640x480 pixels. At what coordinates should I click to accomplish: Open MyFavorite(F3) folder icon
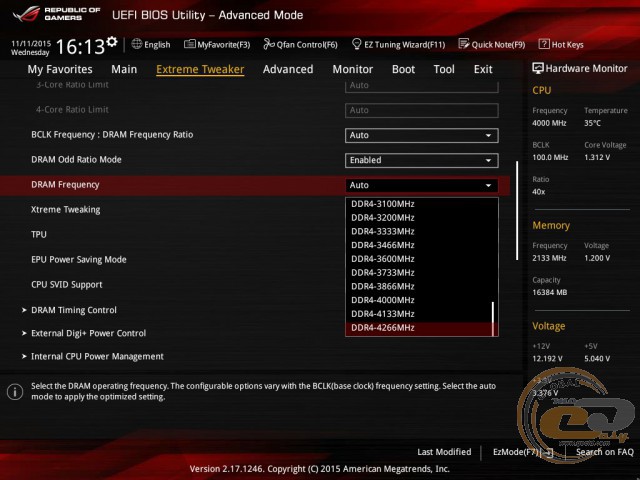click(189, 44)
